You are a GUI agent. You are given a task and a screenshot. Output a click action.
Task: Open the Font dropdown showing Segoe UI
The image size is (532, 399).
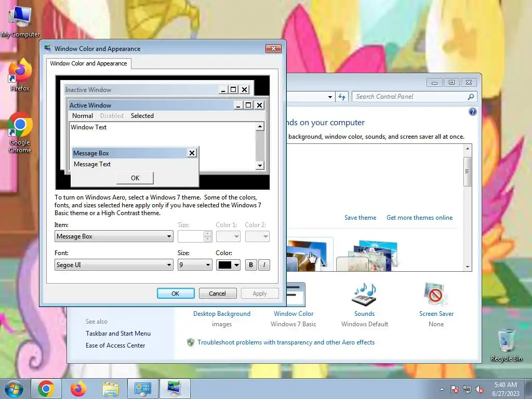tap(114, 265)
